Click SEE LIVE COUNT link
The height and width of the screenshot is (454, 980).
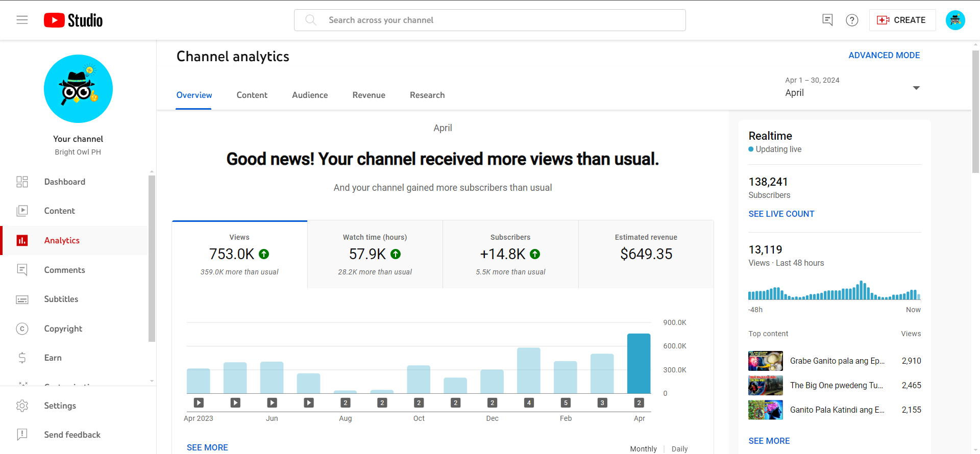tap(781, 214)
